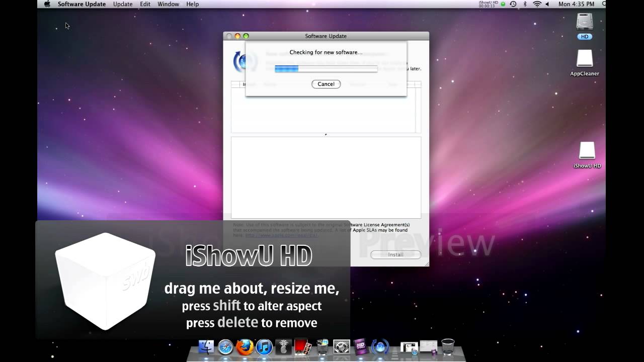Open the Window menu

click(x=168, y=4)
